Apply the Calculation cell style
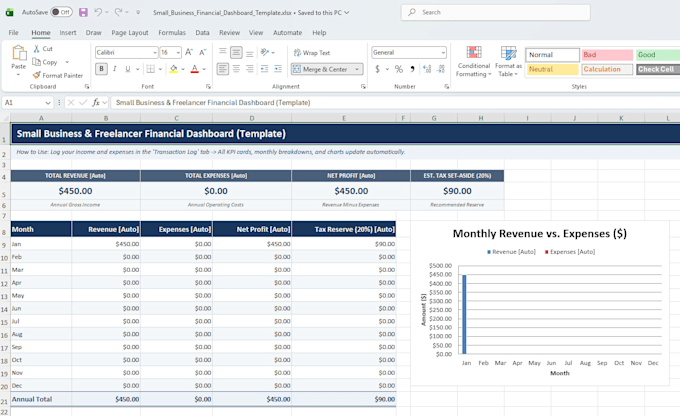Screen dimensions: 680x416 click(607, 69)
